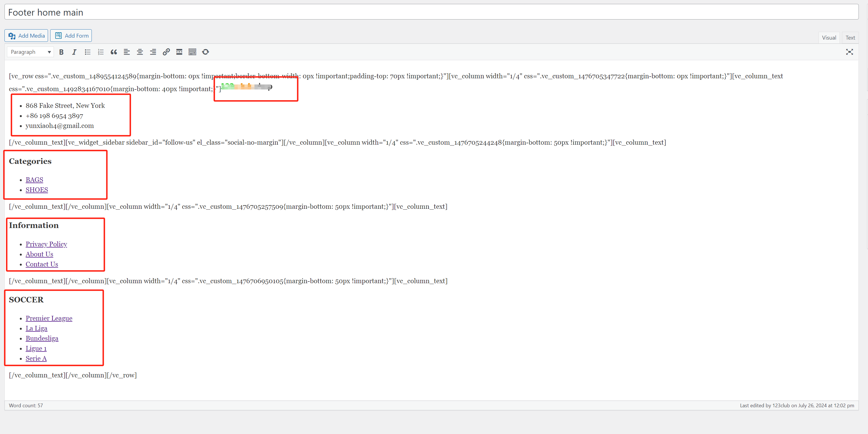Screen dimensions: 868x434
Task: Apply blockquote formatting
Action: point(114,52)
